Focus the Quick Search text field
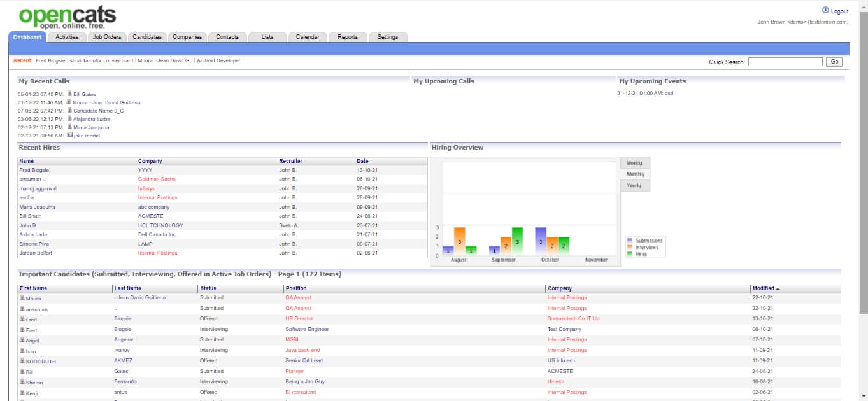The image size is (868, 401). coord(785,62)
